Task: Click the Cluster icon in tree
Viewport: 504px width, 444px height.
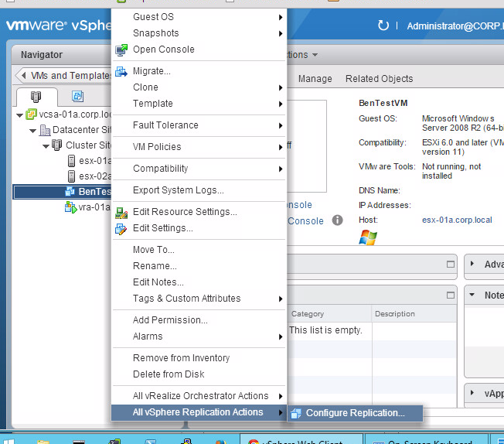Action: (57, 145)
